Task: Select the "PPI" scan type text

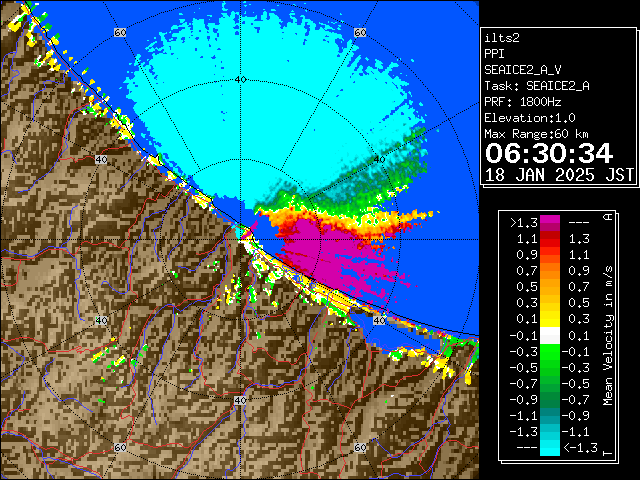Action: tap(494, 54)
